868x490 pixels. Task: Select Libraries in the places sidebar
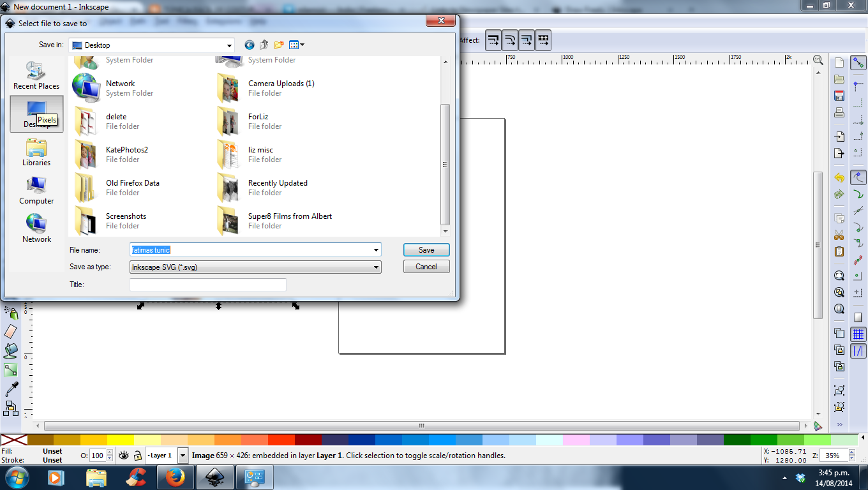[36, 153]
